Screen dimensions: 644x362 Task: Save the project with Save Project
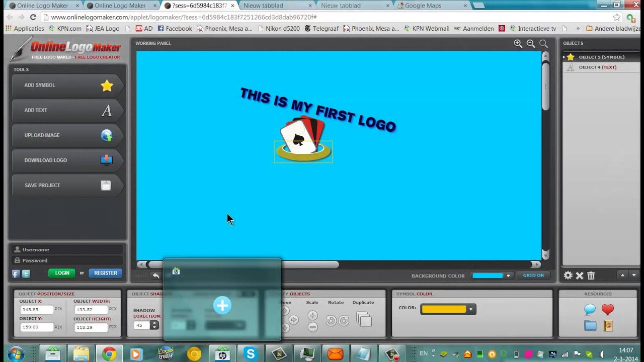67,186
